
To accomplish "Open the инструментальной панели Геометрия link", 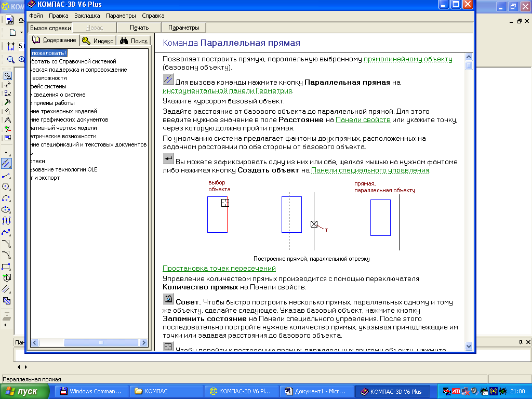I will (x=227, y=90).
